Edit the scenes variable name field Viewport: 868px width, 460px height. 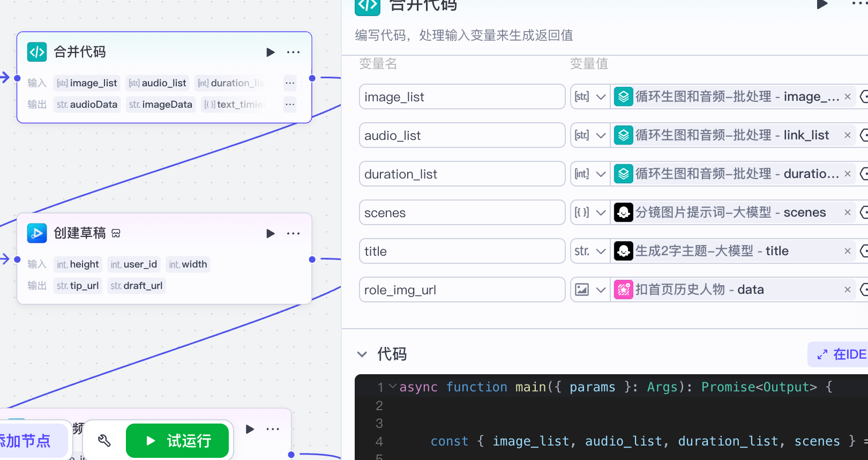[x=462, y=213]
